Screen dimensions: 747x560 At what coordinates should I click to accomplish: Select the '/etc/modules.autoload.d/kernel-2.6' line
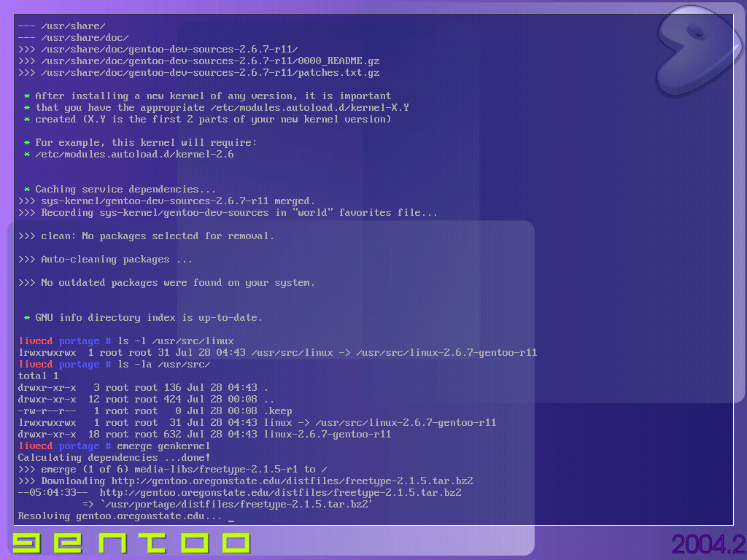click(x=128, y=155)
